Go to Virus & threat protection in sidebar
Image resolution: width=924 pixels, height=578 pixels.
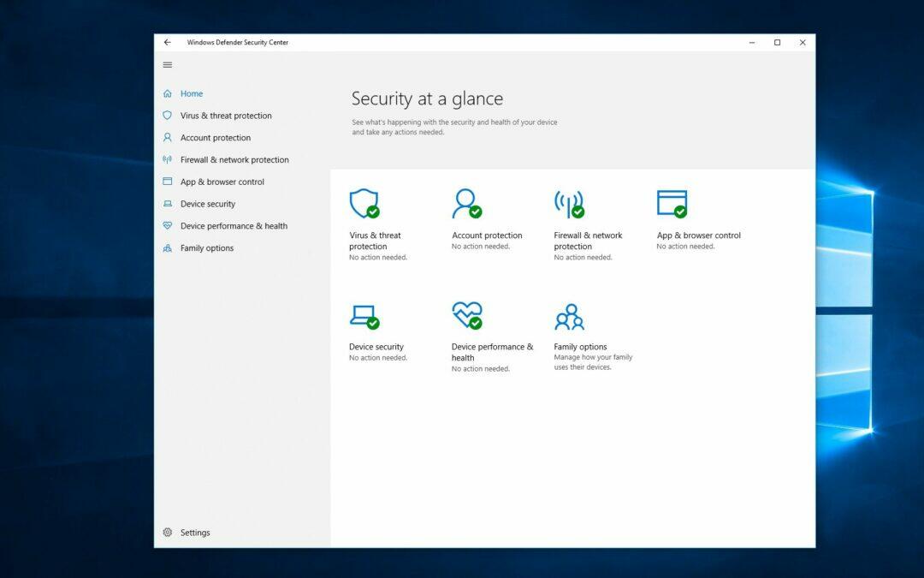(x=226, y=116)
